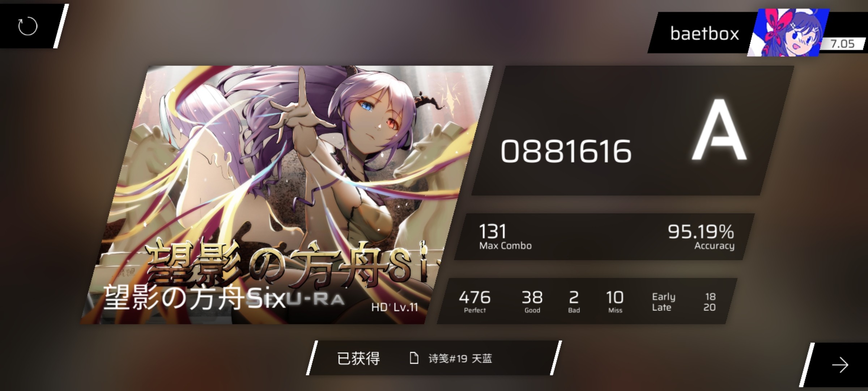
Task: Tap the 95.19% Accuracy value
Action: pyautogui.click(x=701, y=237)
